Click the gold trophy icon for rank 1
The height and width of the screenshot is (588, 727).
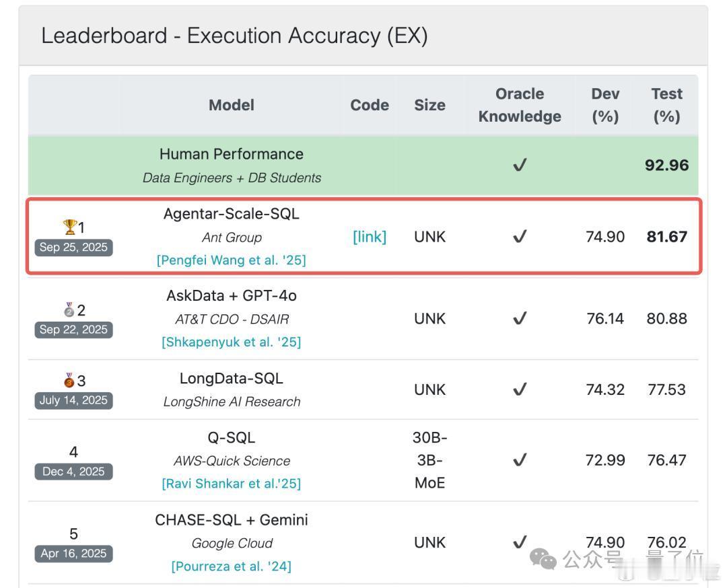(69, 227)
